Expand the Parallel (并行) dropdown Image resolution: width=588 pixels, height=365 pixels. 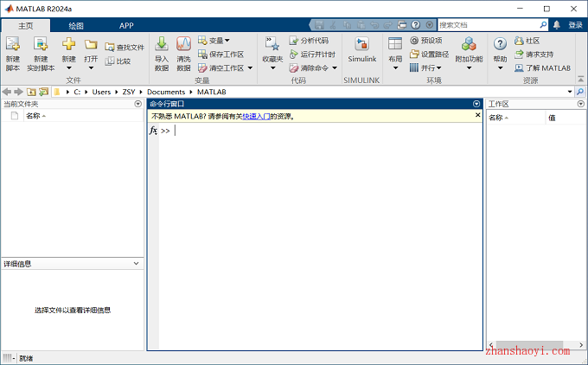pyautogui.click(x=438, y=68)
